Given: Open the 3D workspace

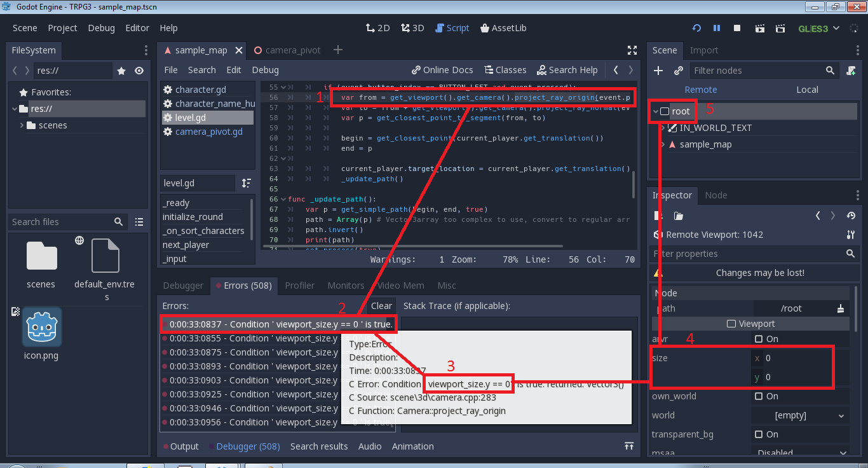Looking at the screenshot, I should click(412, 27).
